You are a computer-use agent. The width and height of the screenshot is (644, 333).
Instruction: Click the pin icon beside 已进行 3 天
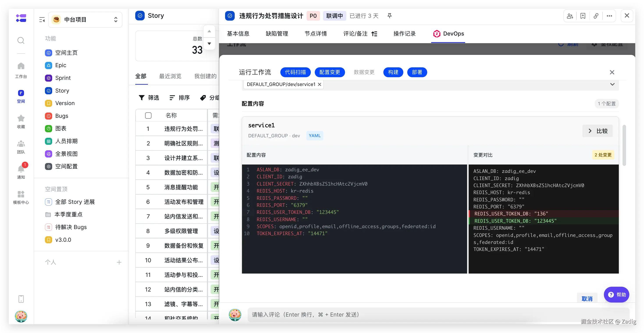(390, 16)
